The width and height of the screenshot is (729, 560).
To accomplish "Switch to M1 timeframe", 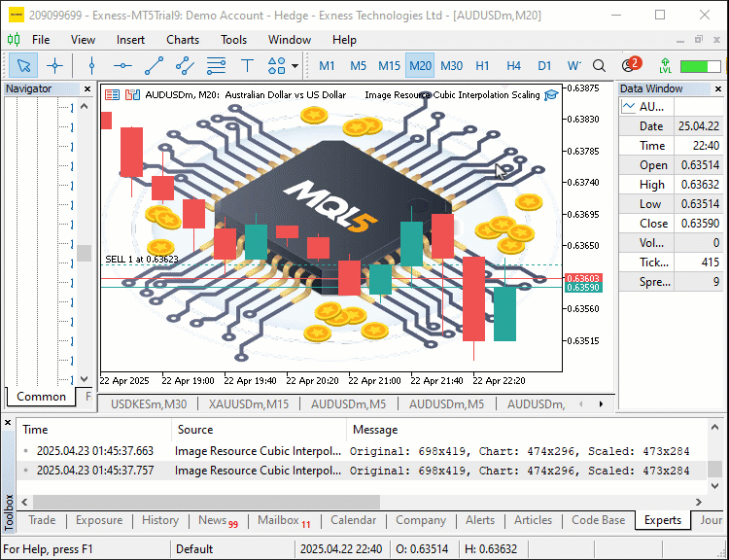I will point(327,65).
